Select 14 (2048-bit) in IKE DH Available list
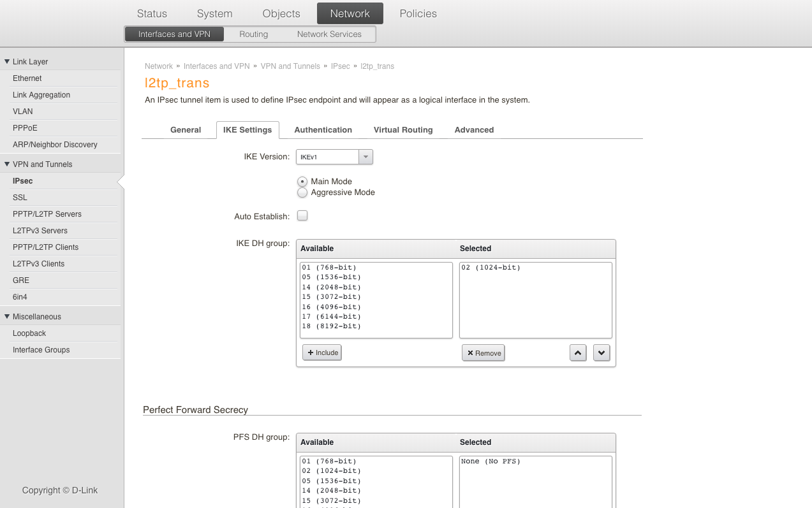Image resolution: width=812 pixels, height=508 pixels. [331, 287]
